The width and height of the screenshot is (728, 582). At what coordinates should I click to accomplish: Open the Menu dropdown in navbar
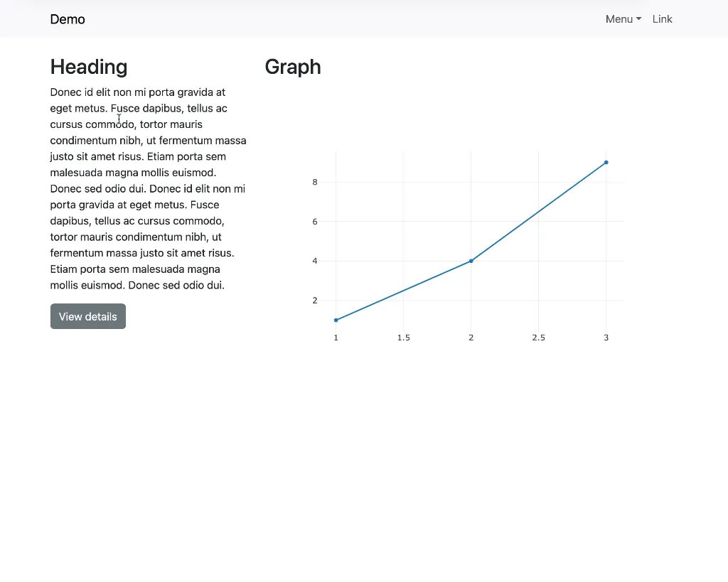623,19
